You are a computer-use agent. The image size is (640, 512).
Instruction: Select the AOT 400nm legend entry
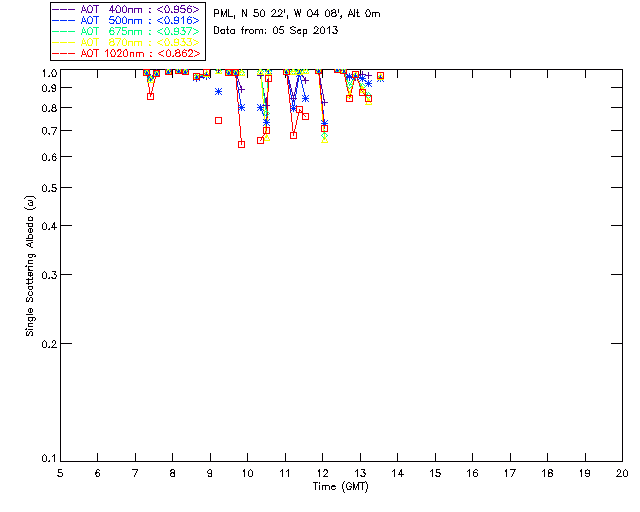[127, 9]
